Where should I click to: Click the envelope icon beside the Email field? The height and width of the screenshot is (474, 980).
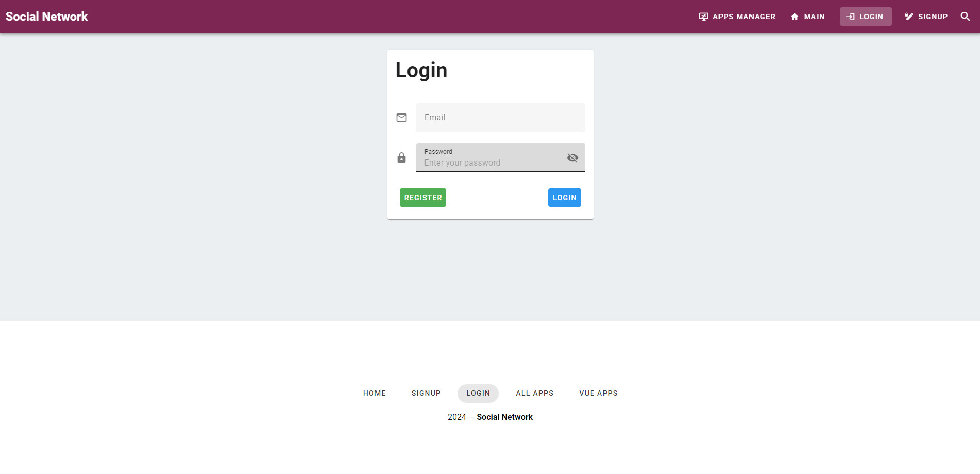[x=401, y=118]
